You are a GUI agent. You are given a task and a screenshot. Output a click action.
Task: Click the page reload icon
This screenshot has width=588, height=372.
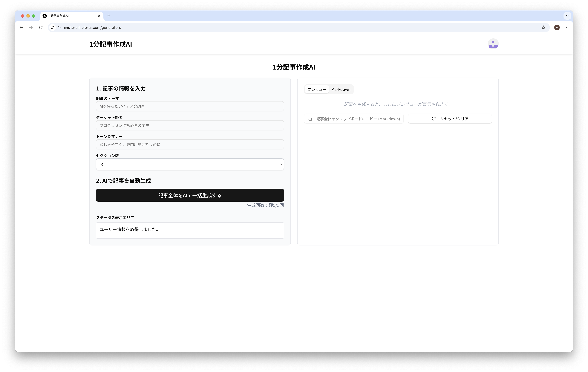[x=41, y=28]
